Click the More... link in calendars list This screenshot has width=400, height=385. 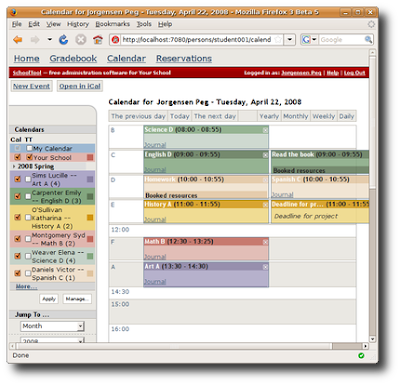pos(26,287)
